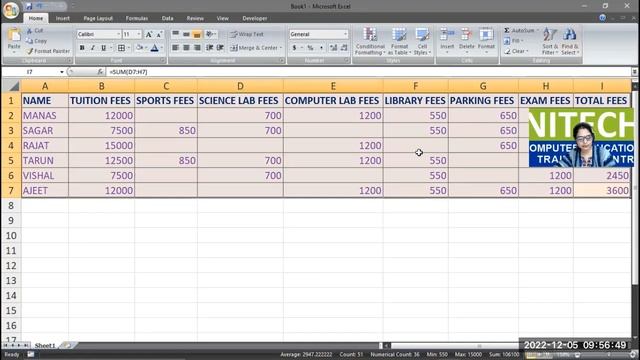The image size is (640, 360).
Task: Apply Percent Style
Action: (310, 48)
